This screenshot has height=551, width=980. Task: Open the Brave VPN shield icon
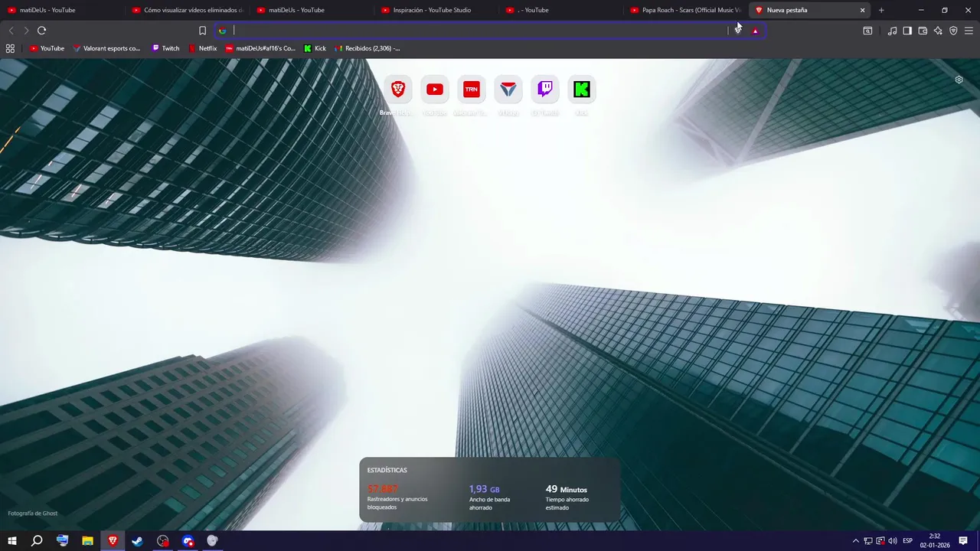click(953, 31)
